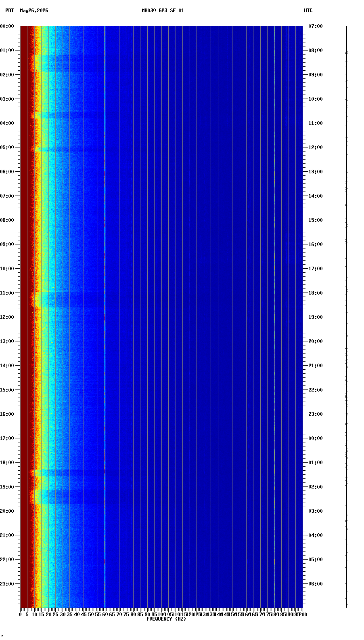The height and width of the screenshot is (640, 364).
Task: Click the bright 60 Hz spectral line
Action: tap(105, 317)
